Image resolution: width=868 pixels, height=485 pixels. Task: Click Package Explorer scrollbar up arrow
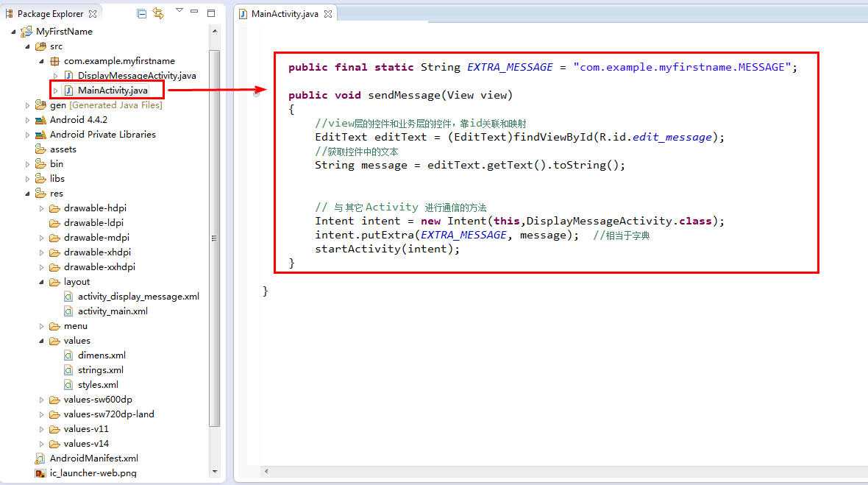coord(215,32)
